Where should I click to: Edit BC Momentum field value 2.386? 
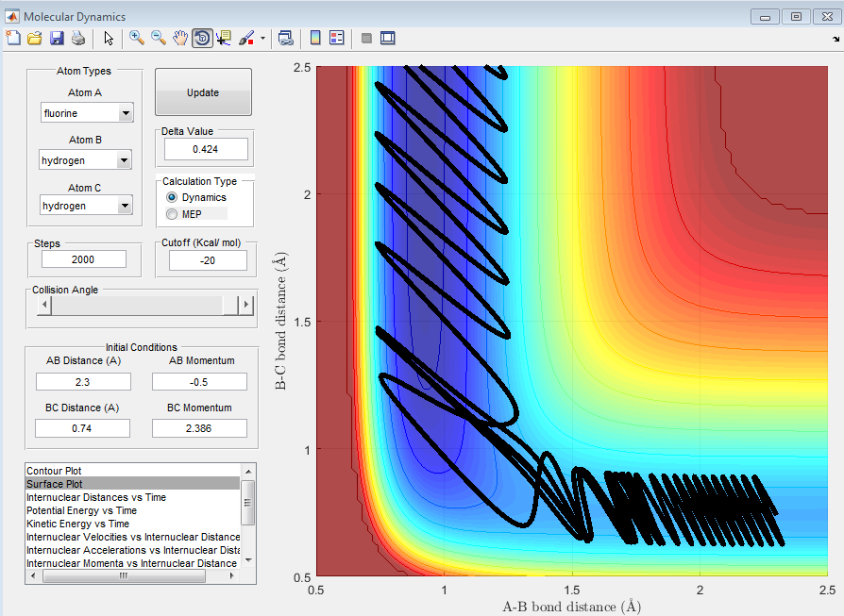pyautogui.click(x=200, y=428)
